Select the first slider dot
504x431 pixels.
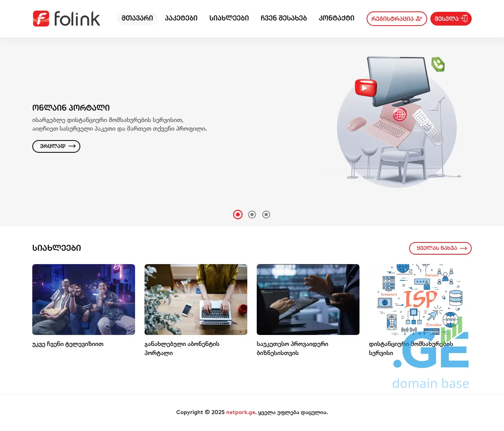click(x=238, y=215)
